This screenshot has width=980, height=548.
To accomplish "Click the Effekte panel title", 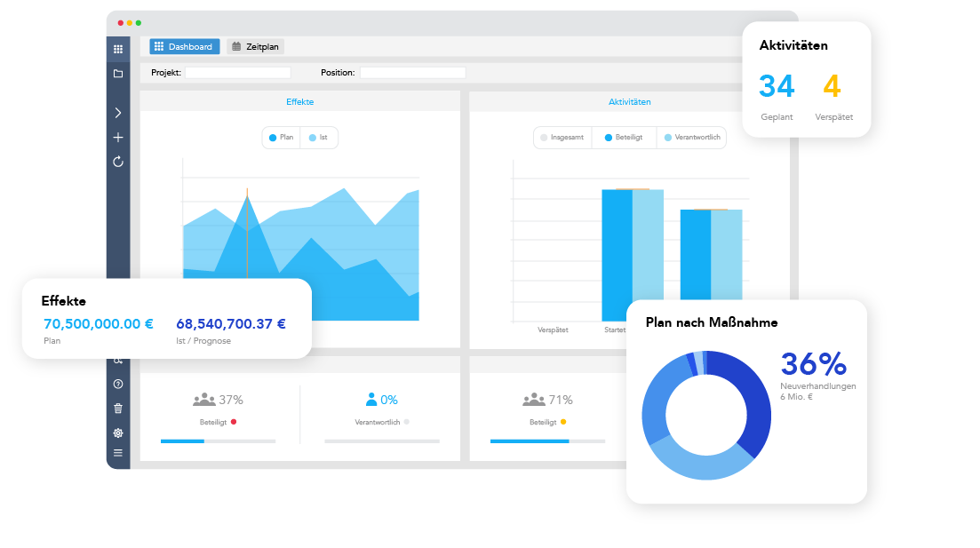I will tap(299, 102).
